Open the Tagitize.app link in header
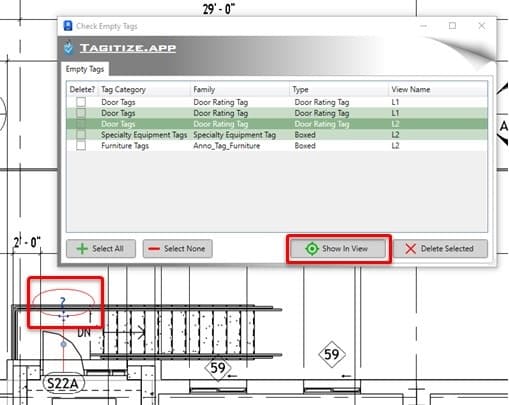The image size is (509, 405). pos(128,48)
